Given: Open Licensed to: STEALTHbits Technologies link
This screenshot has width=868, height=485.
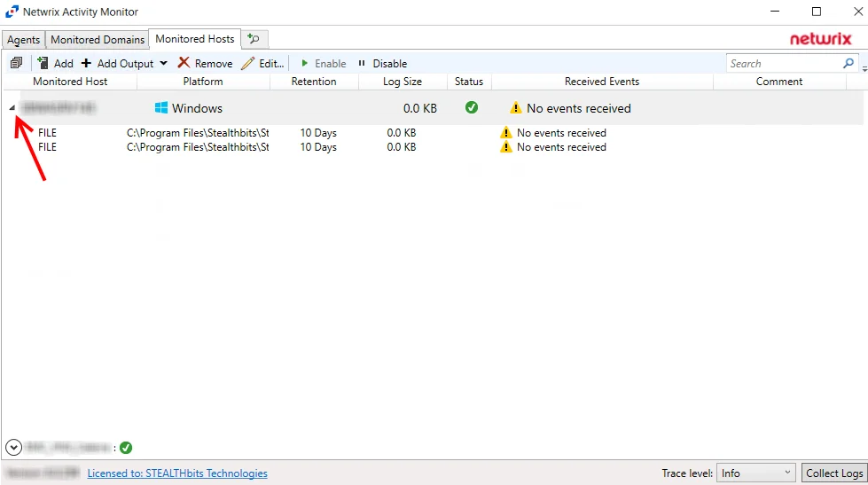Looking at the screenshot, I should tap(177, 473).
